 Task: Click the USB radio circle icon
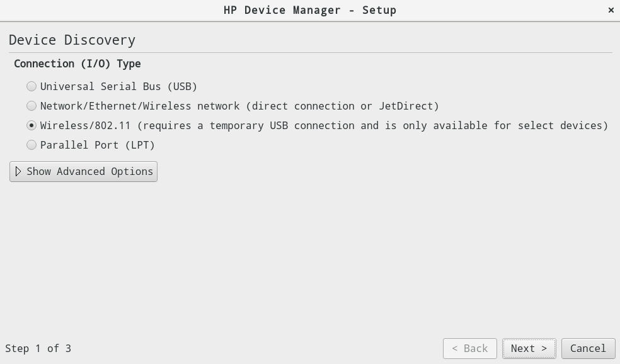(32, 86)
